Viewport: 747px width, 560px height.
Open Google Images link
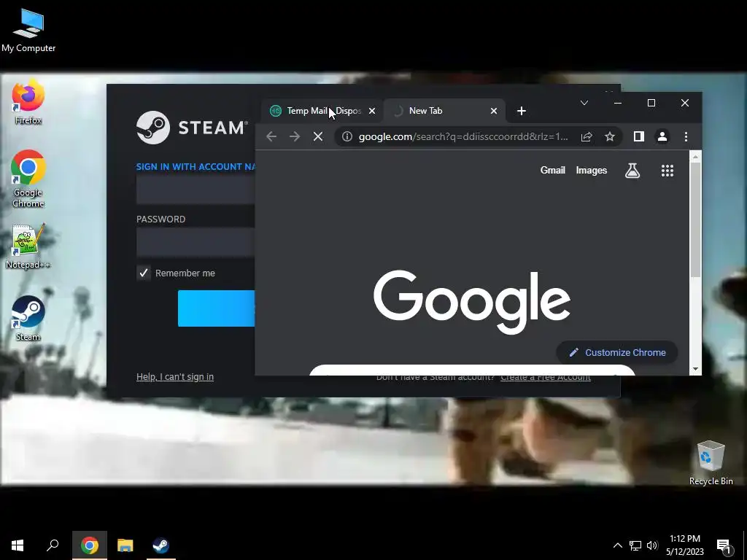click(x=591, y=171)
